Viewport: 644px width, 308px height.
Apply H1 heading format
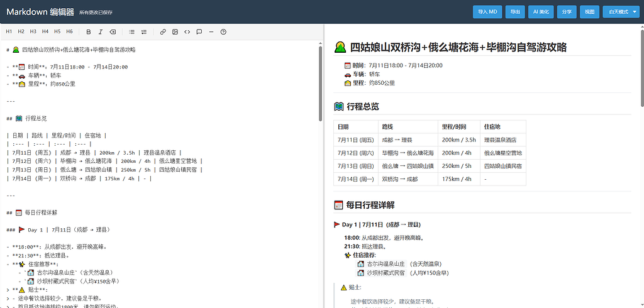9,31
